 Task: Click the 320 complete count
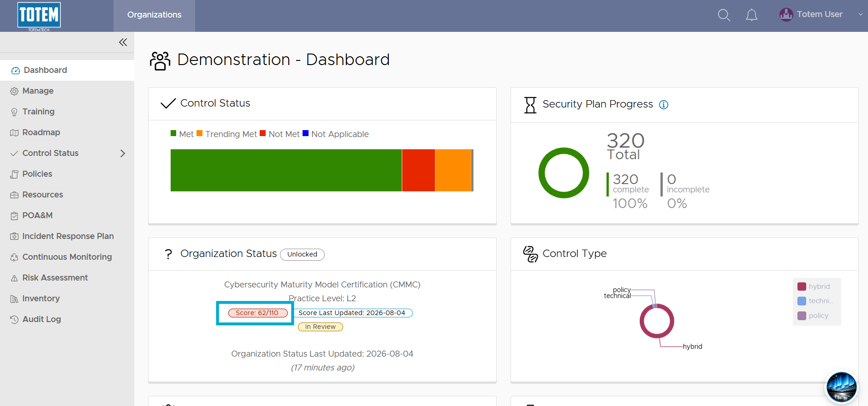point(625,179)
